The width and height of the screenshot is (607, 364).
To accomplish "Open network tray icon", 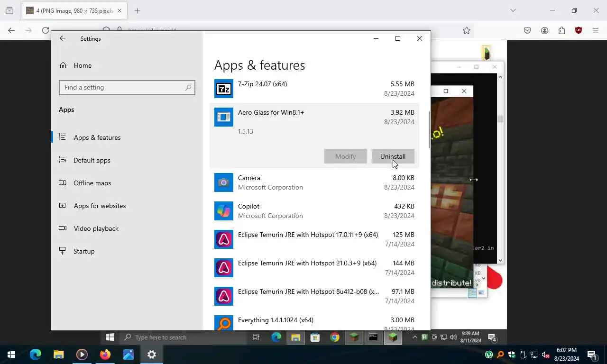I will pos(534,355).
